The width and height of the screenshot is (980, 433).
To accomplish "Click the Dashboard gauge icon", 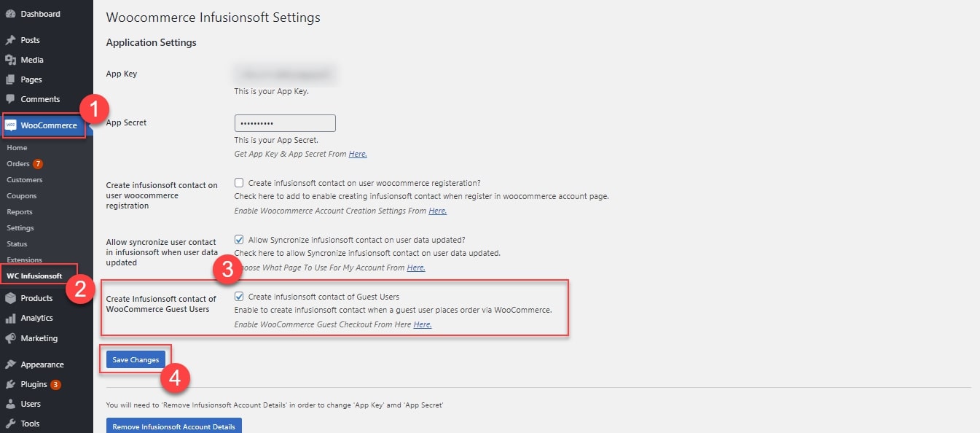I will point(10,14).
